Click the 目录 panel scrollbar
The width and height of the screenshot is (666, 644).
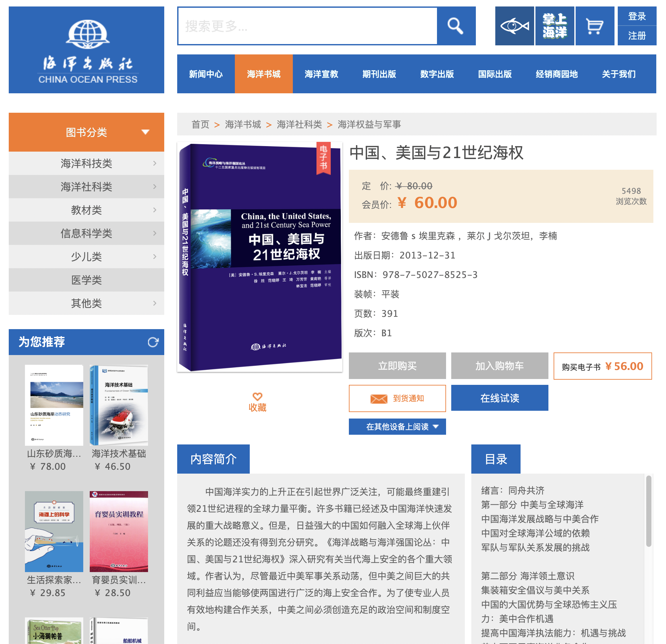[x=648, y=512]
